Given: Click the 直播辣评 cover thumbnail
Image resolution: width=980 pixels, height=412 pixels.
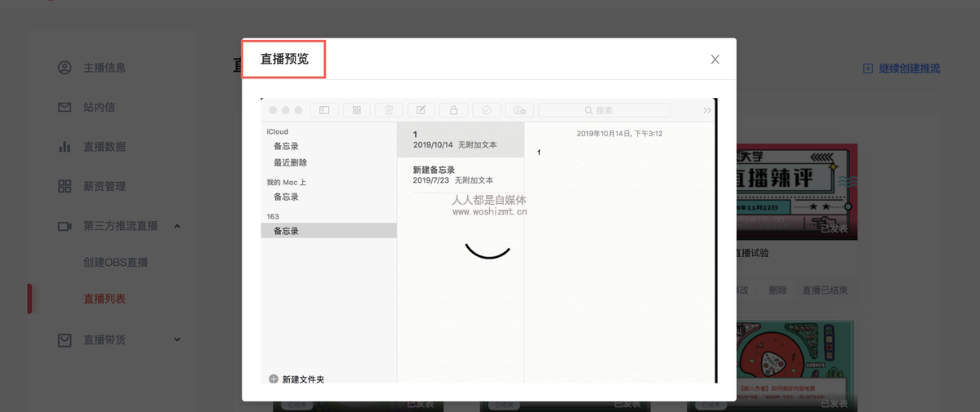Looking at the screenshot, I should pos(796,192).
